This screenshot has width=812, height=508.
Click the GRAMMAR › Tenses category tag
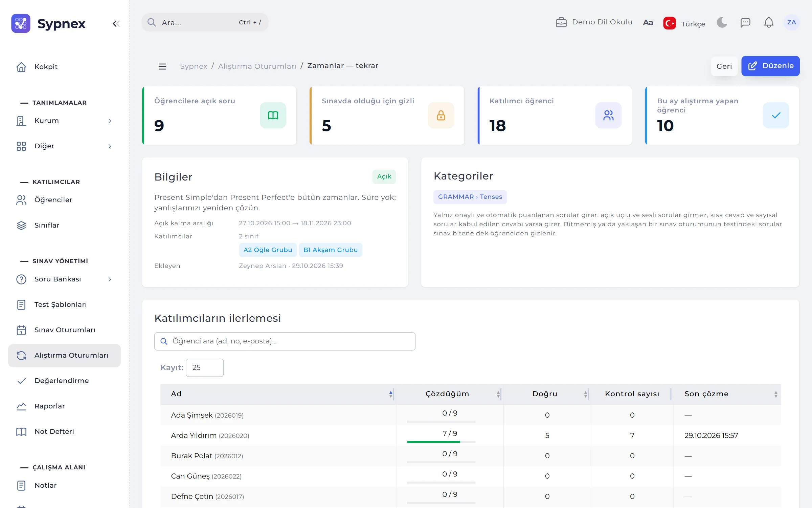[x=470, y=197]
